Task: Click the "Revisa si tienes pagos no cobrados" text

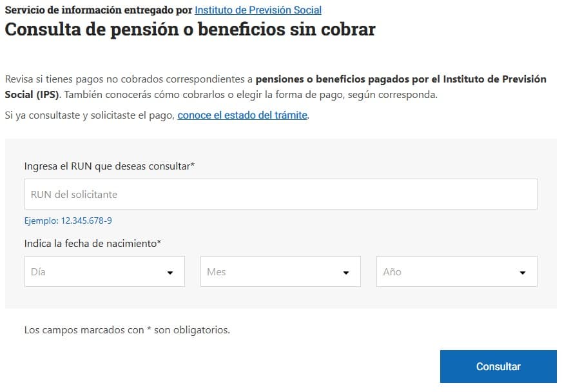Action: 129,79
